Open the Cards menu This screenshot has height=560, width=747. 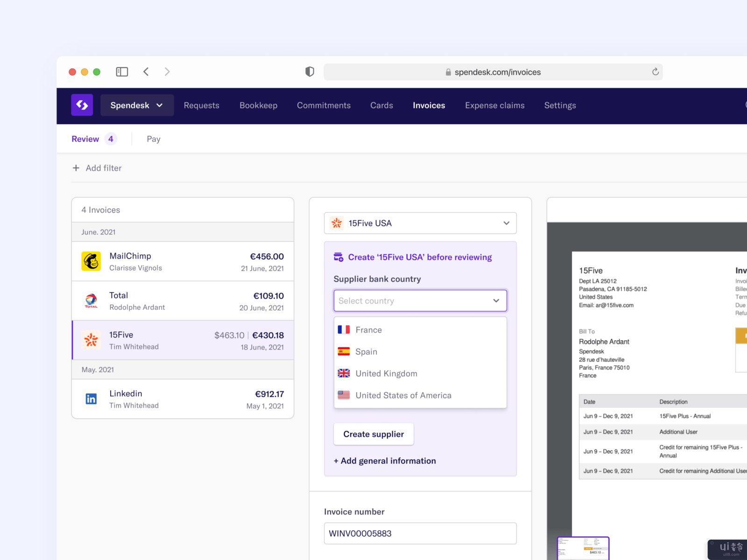point(381,105)
